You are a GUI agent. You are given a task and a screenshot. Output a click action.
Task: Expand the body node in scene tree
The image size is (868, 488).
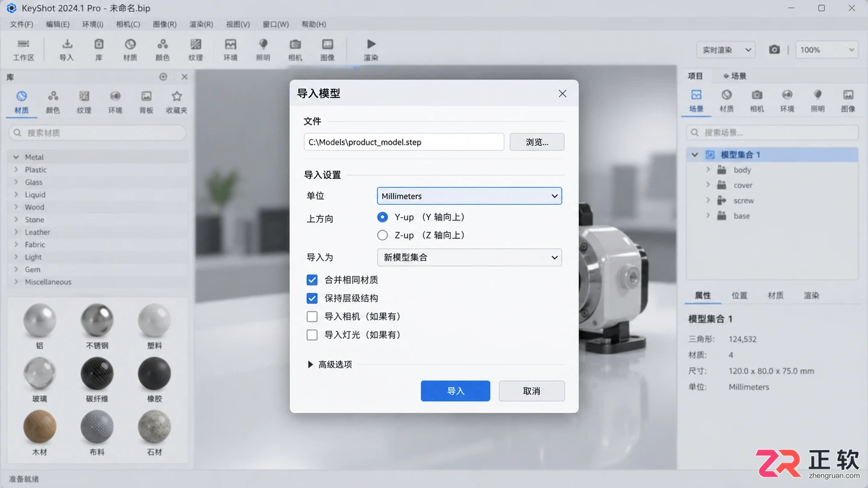(708, 170)
